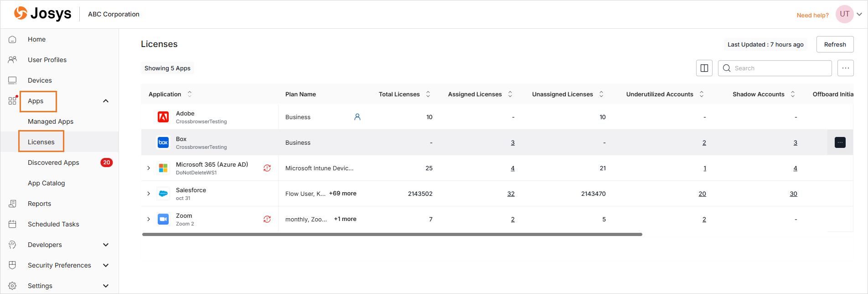The image size is (868, 294).
Task: Click the User Profiles people icon
Action: tap(12, 60)
